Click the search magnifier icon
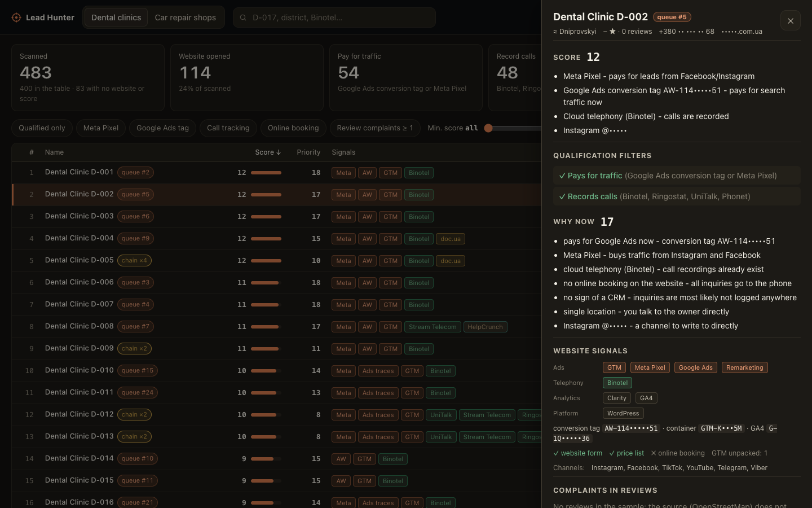Image resolution: width=812 pixels, height=508 pixels. click(x=243, y=17)
